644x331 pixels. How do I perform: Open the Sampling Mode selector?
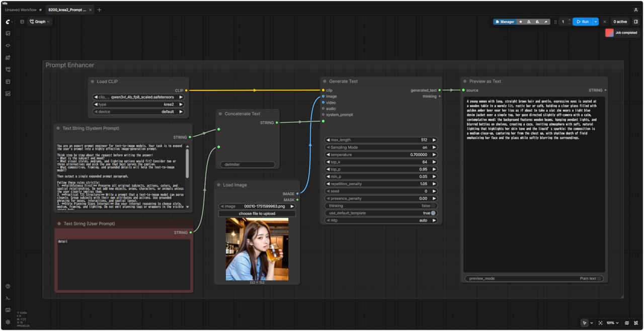[x=381, y=147]
